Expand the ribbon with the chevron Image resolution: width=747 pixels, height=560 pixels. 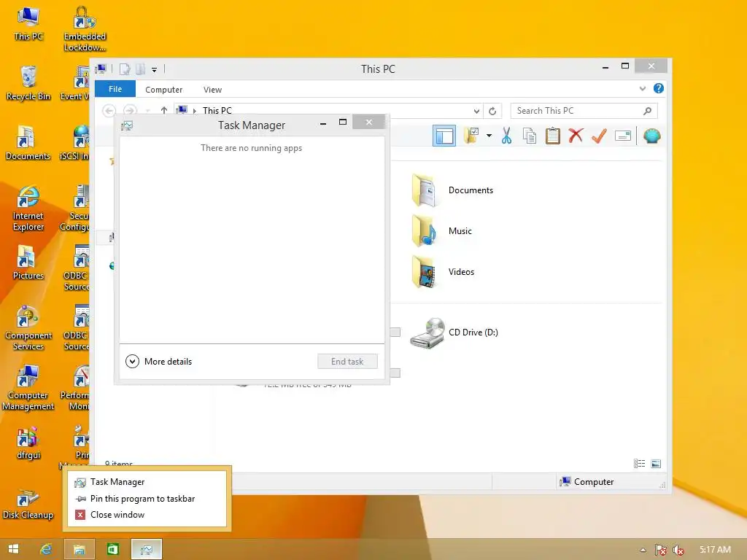tap(643, 88)
